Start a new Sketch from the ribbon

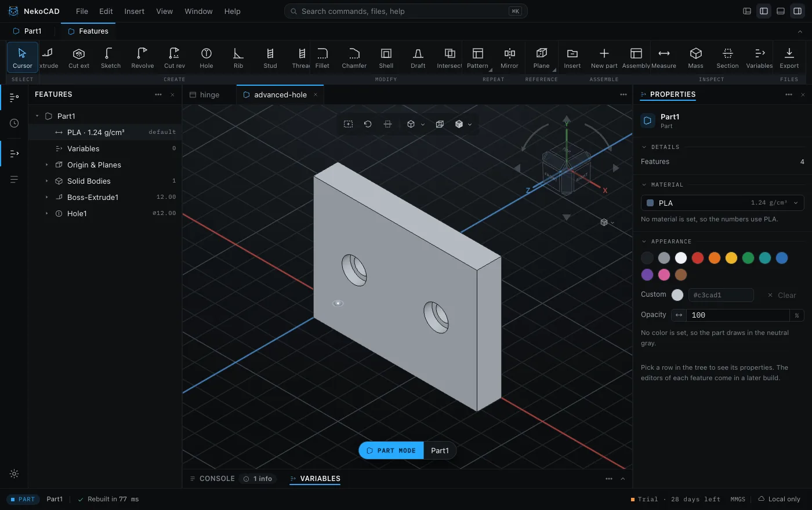111,58
